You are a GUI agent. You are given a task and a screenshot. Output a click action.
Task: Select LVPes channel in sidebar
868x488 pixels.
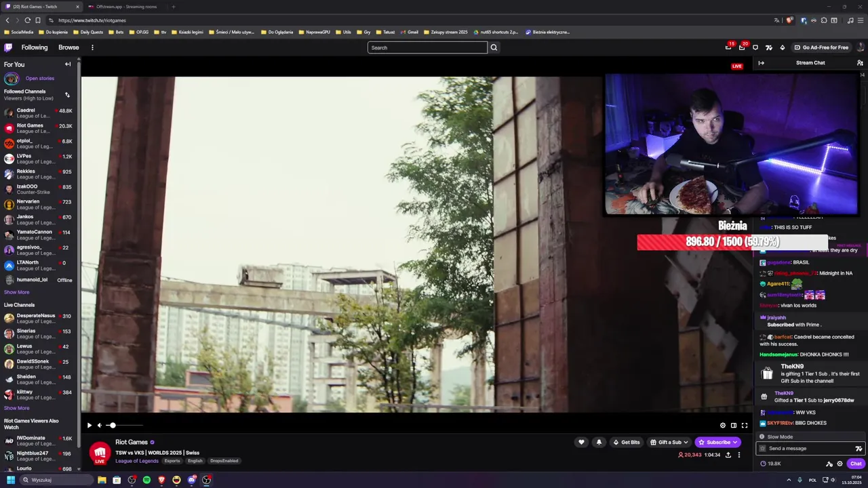(x=39, y=159)
